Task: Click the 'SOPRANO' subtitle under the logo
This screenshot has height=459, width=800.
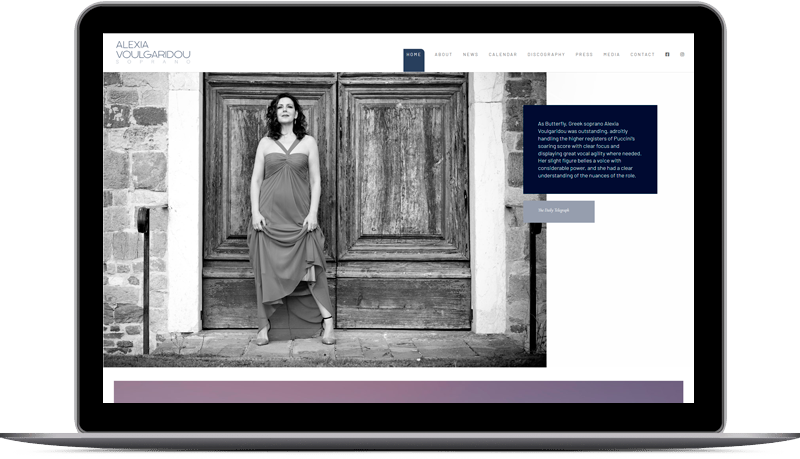Action: 152,62
